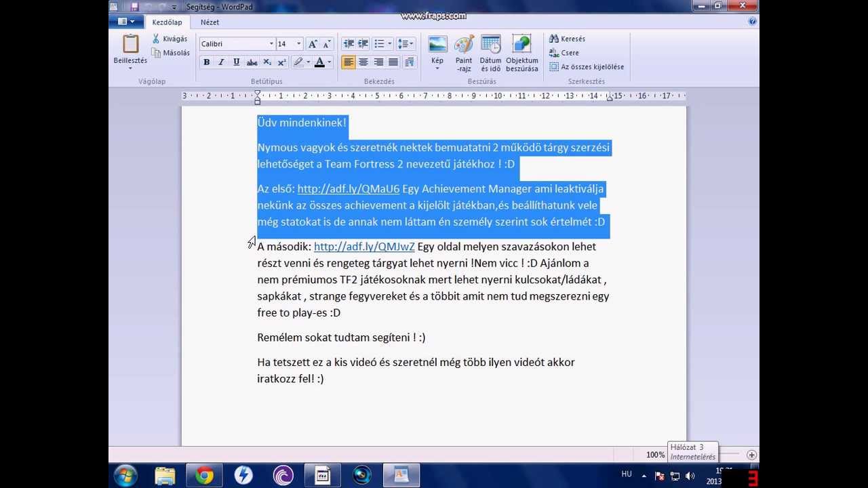Click the HU language indicator

tap(627, 474)
